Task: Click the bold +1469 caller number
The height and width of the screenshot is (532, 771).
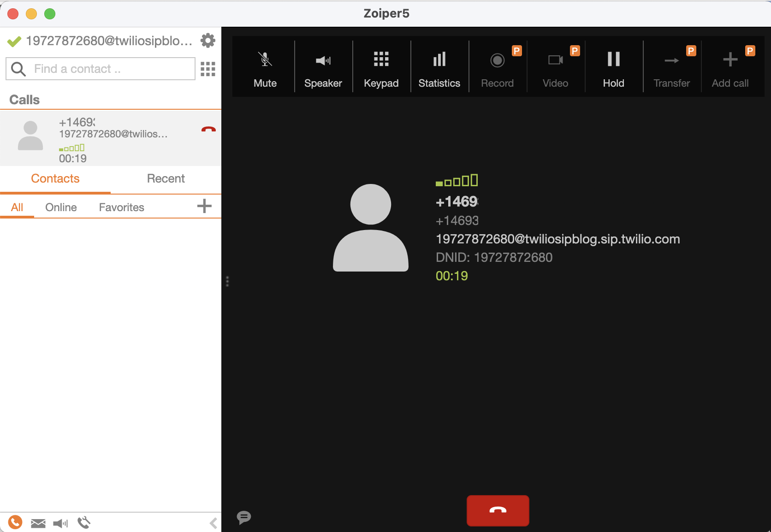Action: pyautogui.click(x=457, y=201)
